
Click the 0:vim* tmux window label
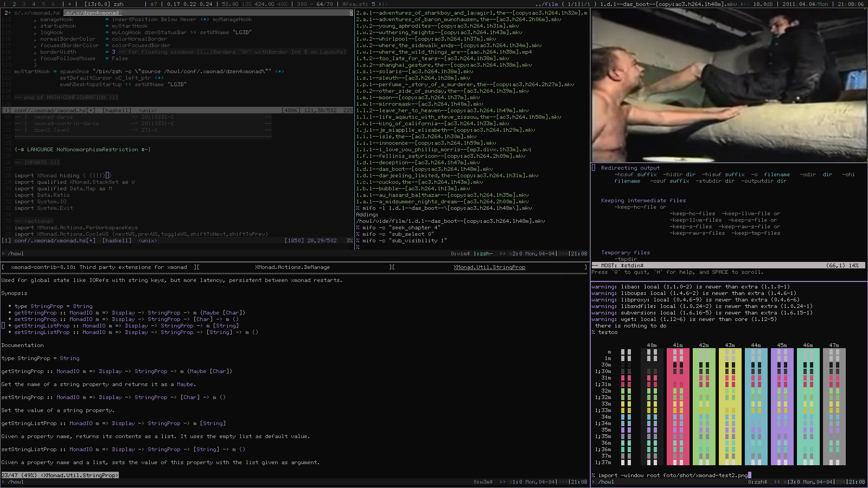pos(460,254)
